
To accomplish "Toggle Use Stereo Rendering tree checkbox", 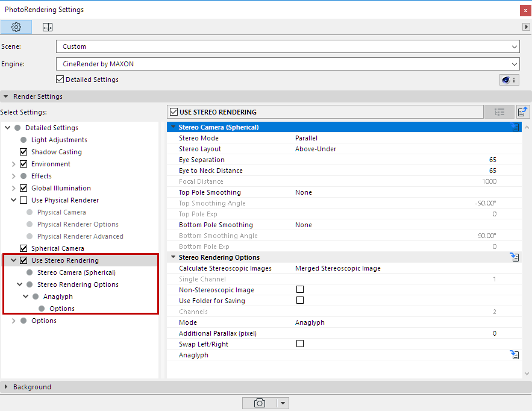I will tap(23, 260).
